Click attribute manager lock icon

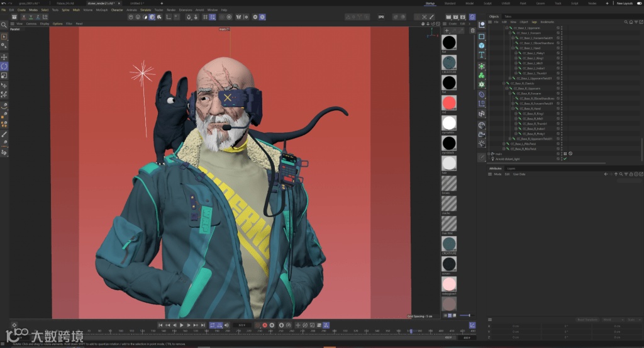[631, 174]
